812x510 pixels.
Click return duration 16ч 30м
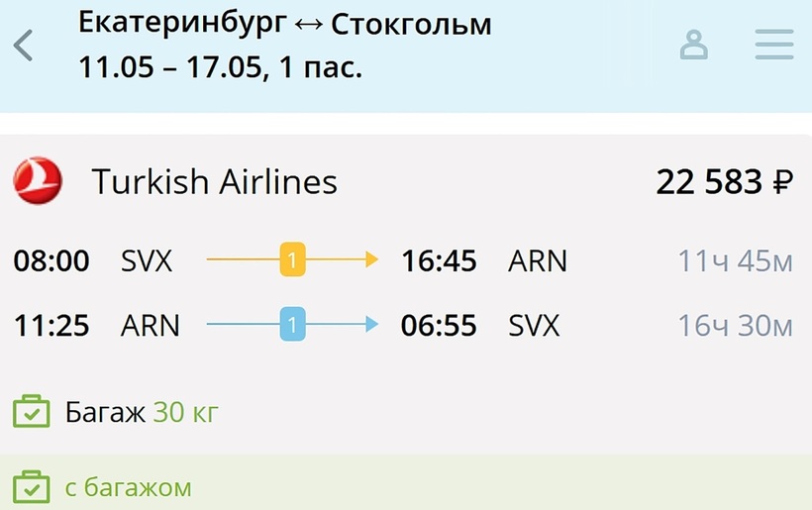click(x=735, y=325)
